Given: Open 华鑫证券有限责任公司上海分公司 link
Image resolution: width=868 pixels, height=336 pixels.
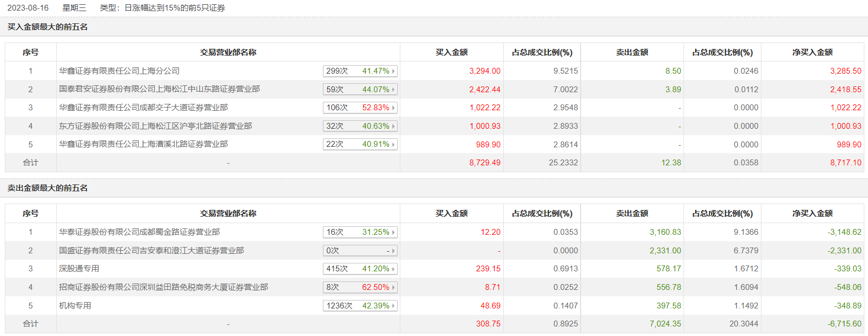Looking at the screenshot, I should (x=119, y=71).
